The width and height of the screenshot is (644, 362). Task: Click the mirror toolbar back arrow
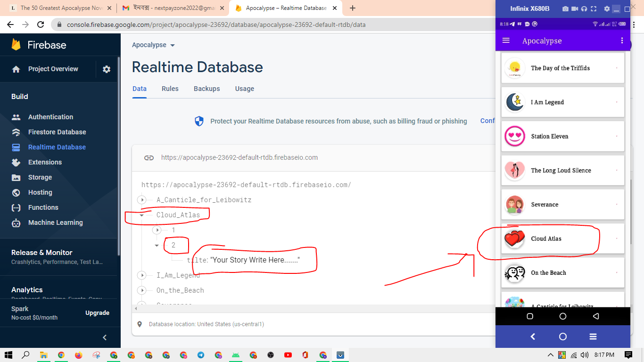tap(533, 337)
